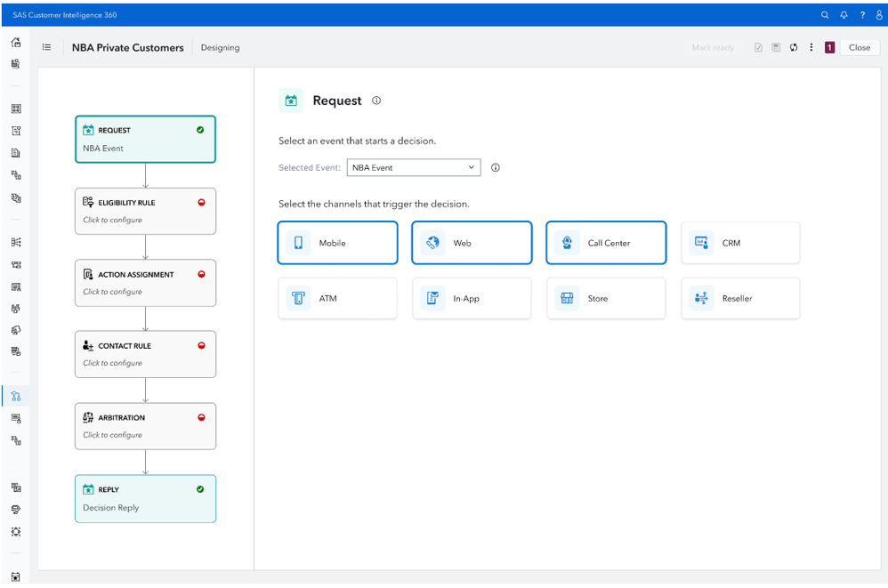The width and height of the screenshot is (888, 588).
Task: Click the Mark ready button
Action: tap(713, 47)
